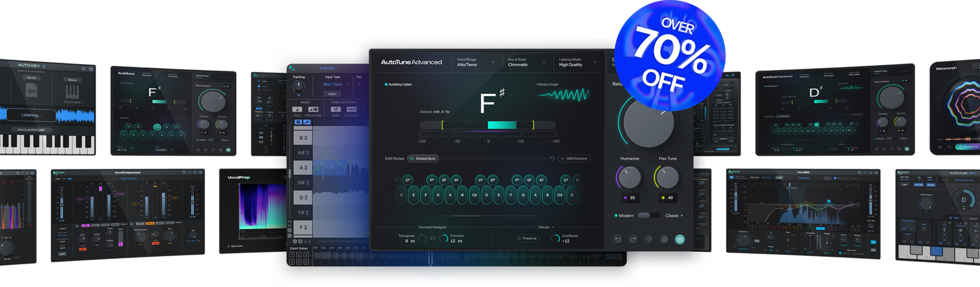
Task: Click the Auto-Key 2 settings icon
Action: [x=84, y=69]
